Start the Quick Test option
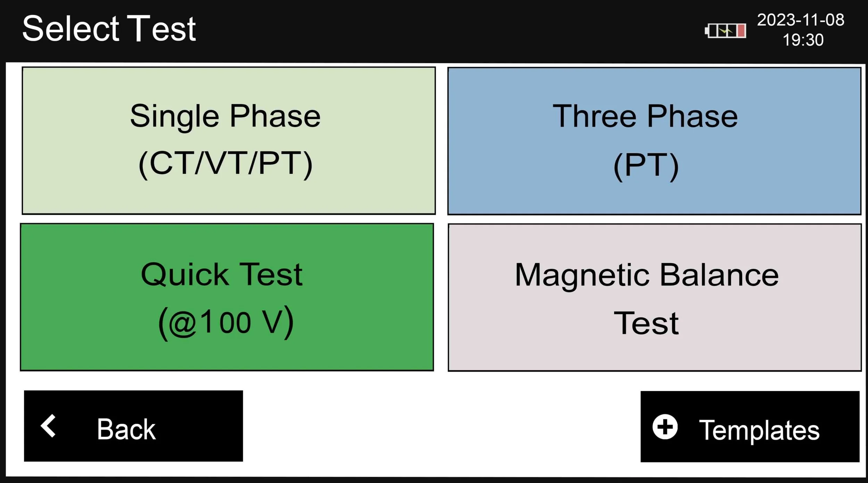This screenshot has height=483, width=868. 227,297
